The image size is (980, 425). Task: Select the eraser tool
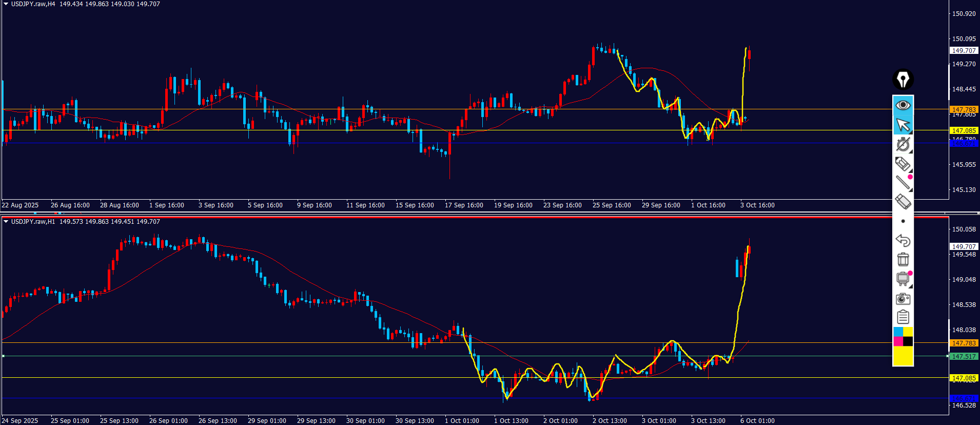(903, 201)
